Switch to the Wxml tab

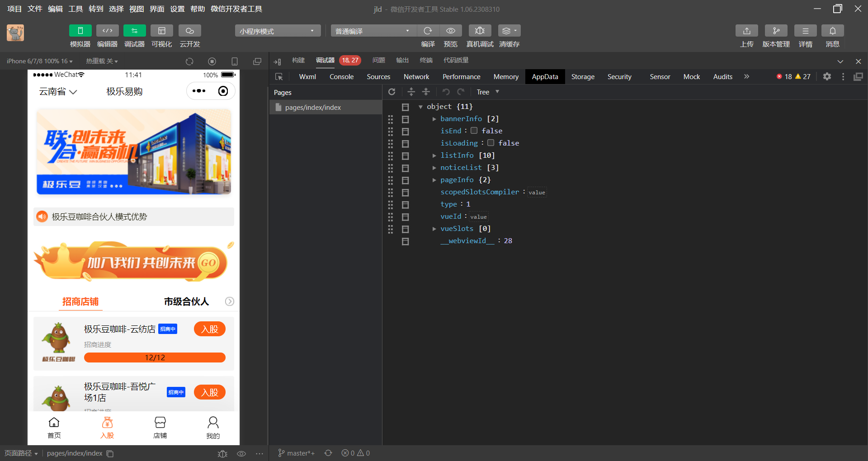[307, 77]
